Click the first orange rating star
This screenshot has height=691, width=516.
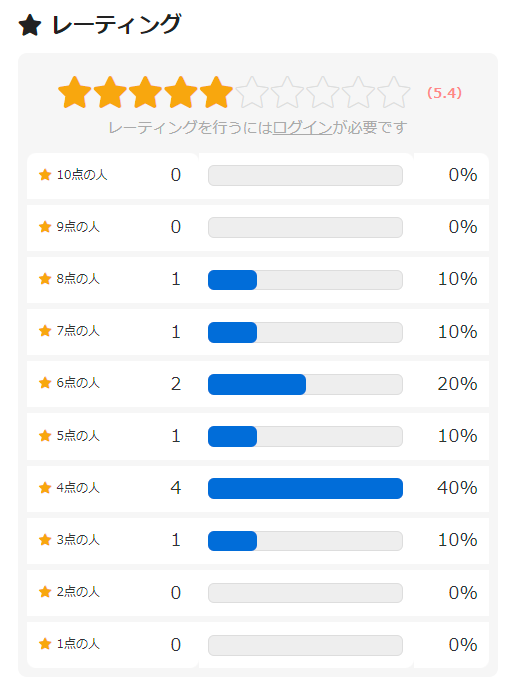(75, 93)
